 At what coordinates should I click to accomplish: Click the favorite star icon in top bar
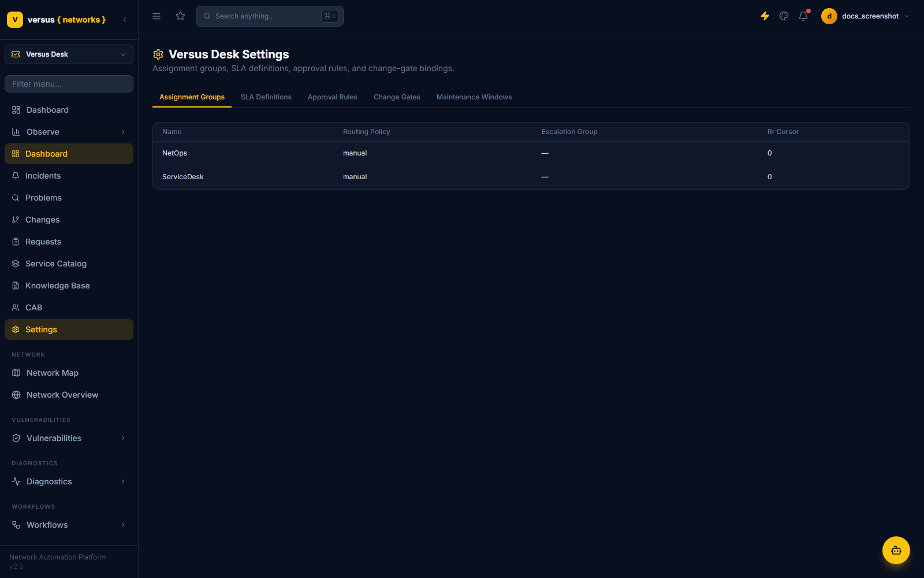[181, 16]
